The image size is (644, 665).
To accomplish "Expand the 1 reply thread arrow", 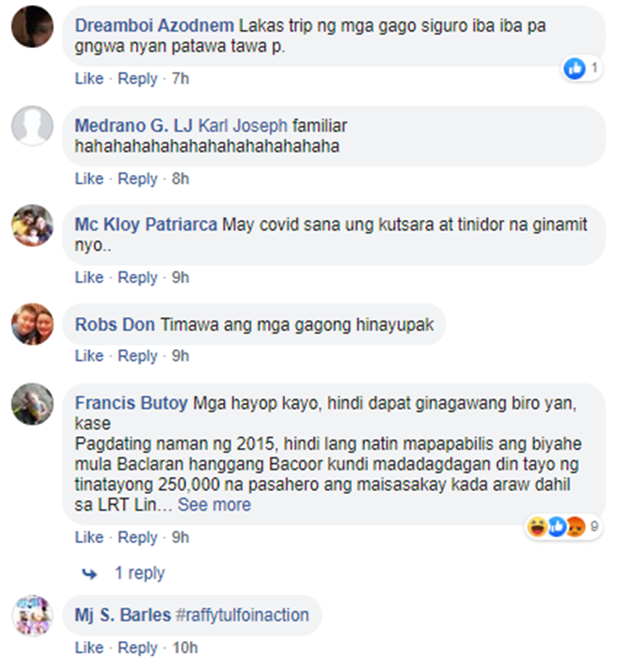I will click(x=89, y=574).
